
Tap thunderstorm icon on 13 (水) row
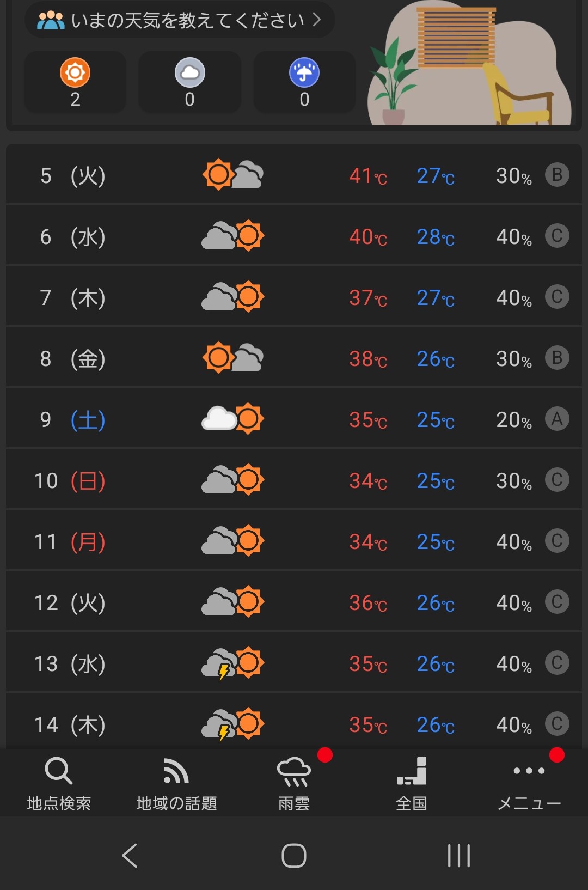point(233,663)
